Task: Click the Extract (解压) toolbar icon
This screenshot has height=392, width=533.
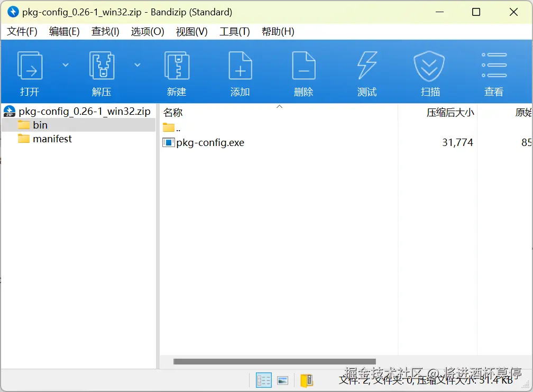Action: coord(102,65)
